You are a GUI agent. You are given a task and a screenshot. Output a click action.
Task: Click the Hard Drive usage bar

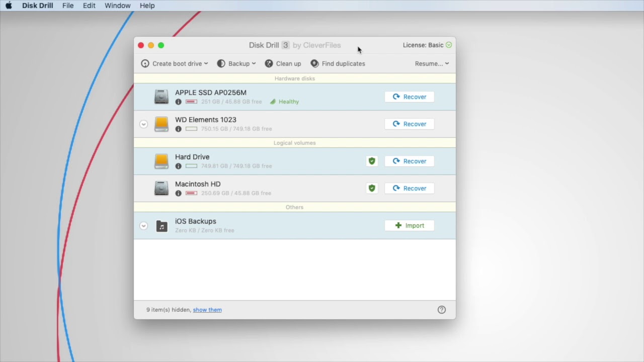(191, 166)
